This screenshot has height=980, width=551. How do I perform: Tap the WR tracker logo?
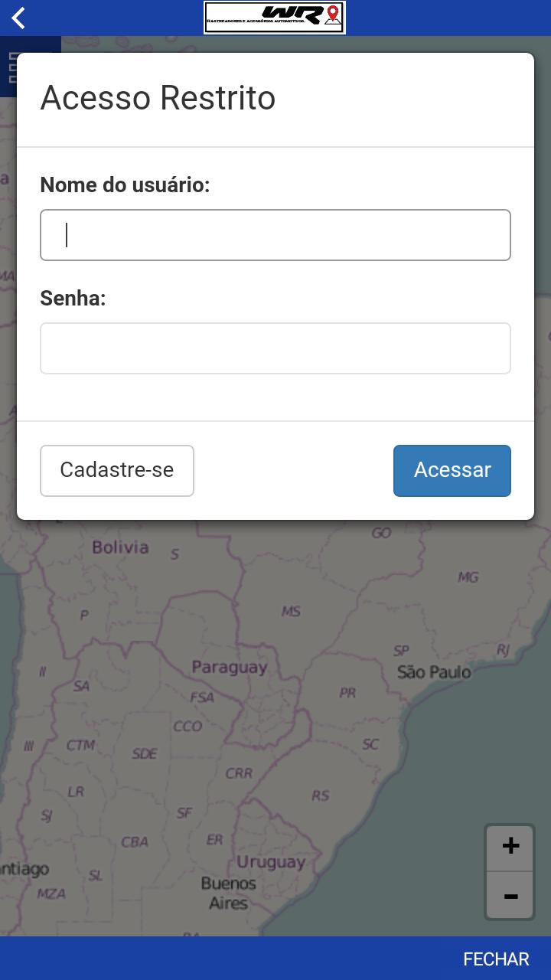tap(275, 18)
